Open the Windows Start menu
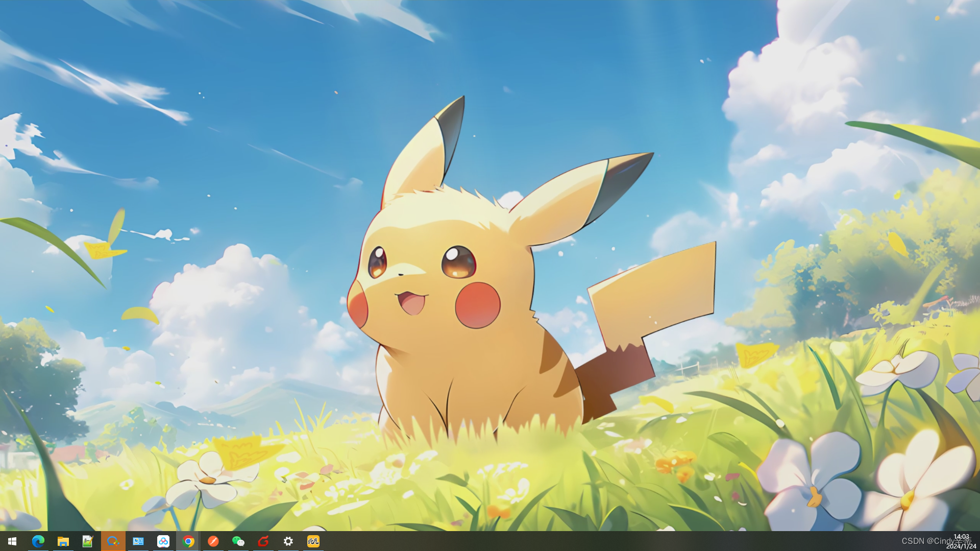 [x=12, y=541]
